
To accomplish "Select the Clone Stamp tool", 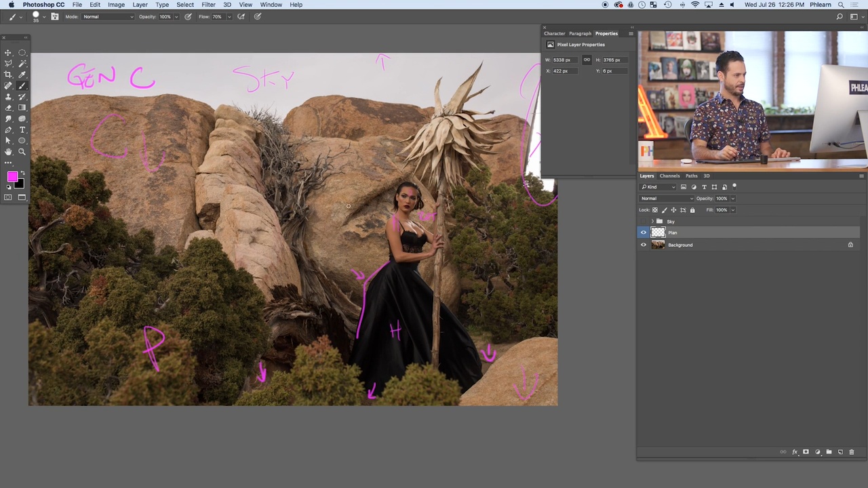I will (x=8, y=96).
